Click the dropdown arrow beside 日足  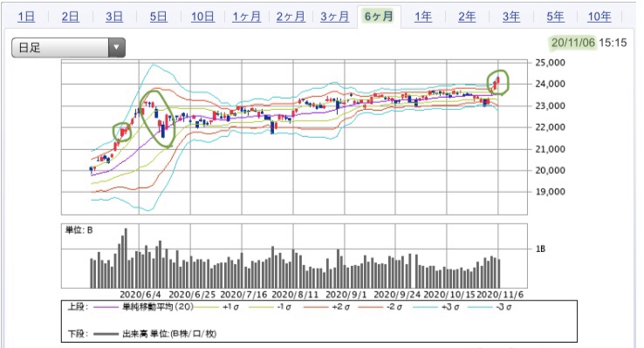(x=117, y=48)
